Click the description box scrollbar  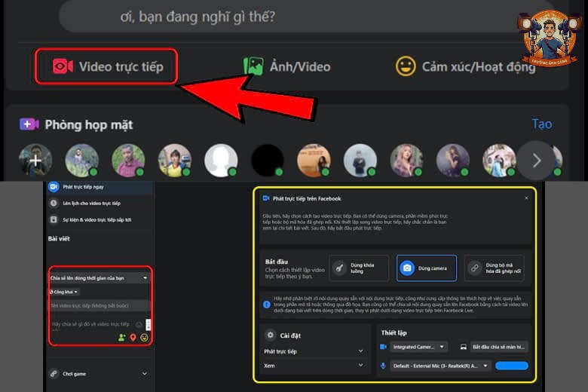pos(148,325)
